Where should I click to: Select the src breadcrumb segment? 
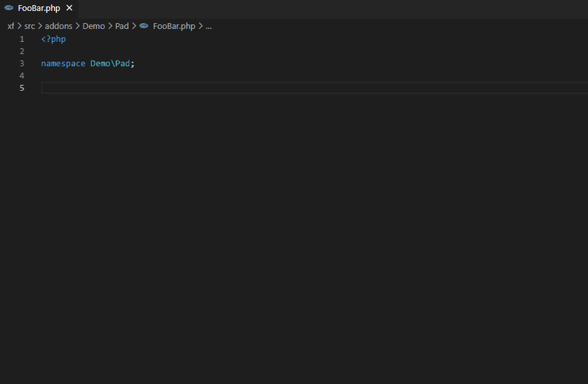(x=30, y=26)
